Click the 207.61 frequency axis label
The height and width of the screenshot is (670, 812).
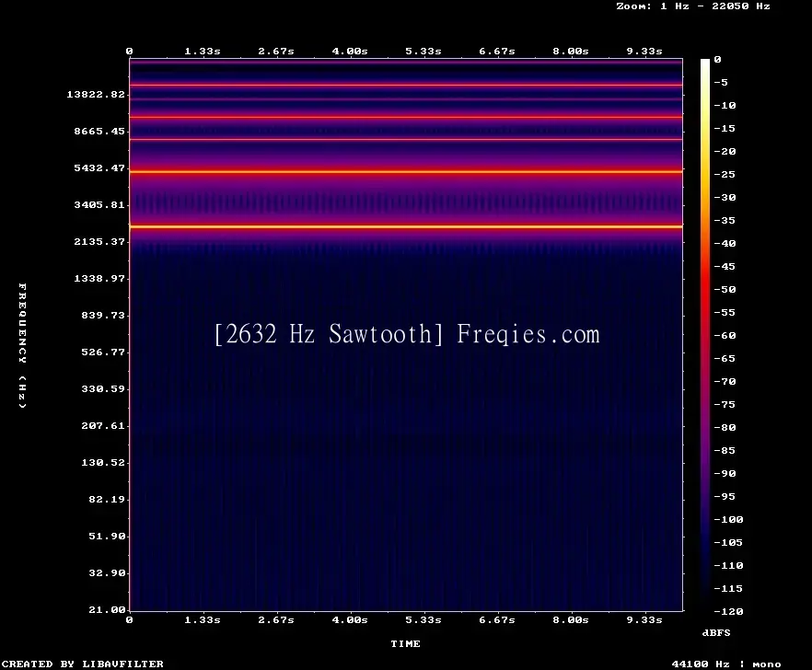click(103, 425)
